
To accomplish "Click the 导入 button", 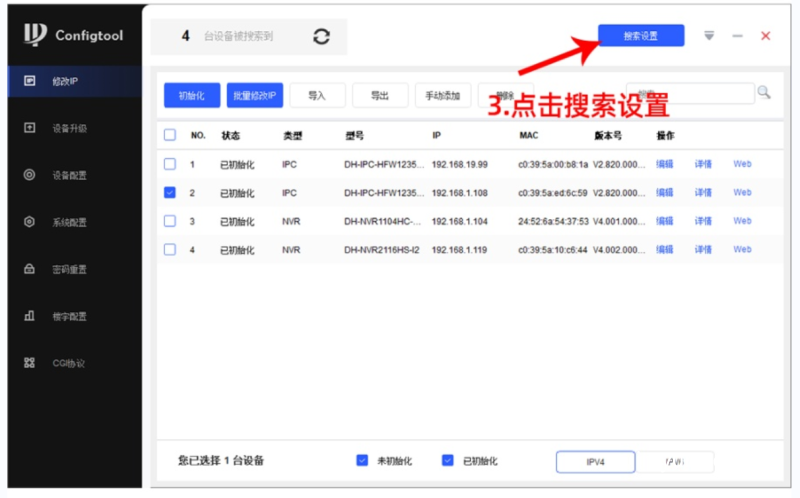I will (317, 95).
